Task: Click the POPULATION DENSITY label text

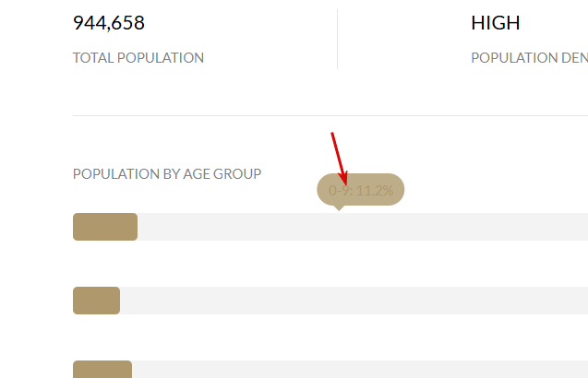Action: point(529,58)
